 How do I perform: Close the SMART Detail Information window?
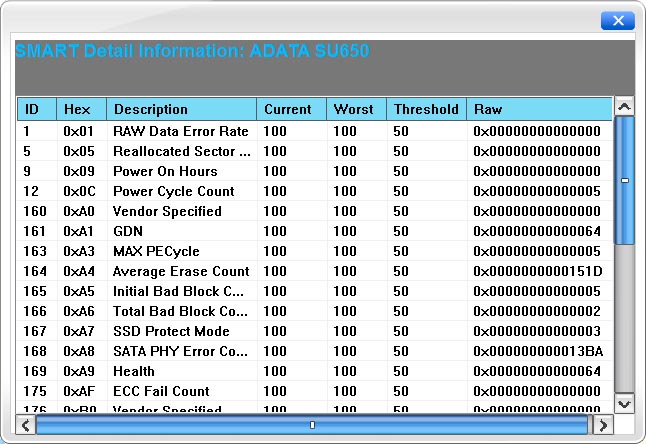pyautogui.click(x=618, y=20)
